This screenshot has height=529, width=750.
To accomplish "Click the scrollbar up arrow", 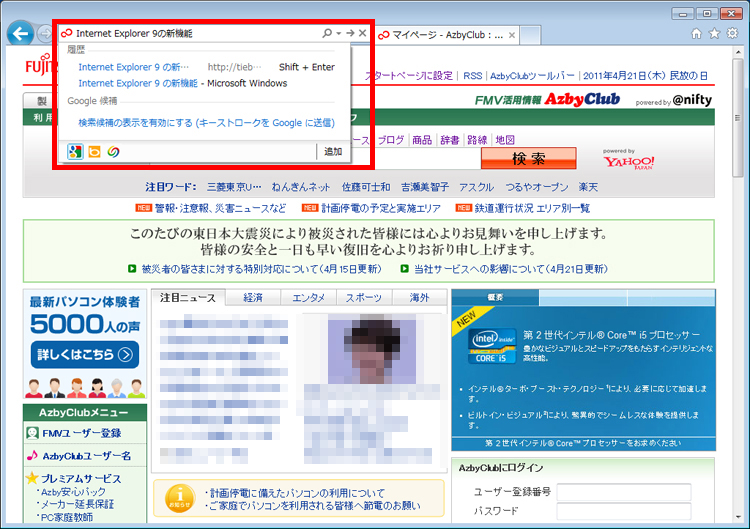I will (x=738, y=52).
